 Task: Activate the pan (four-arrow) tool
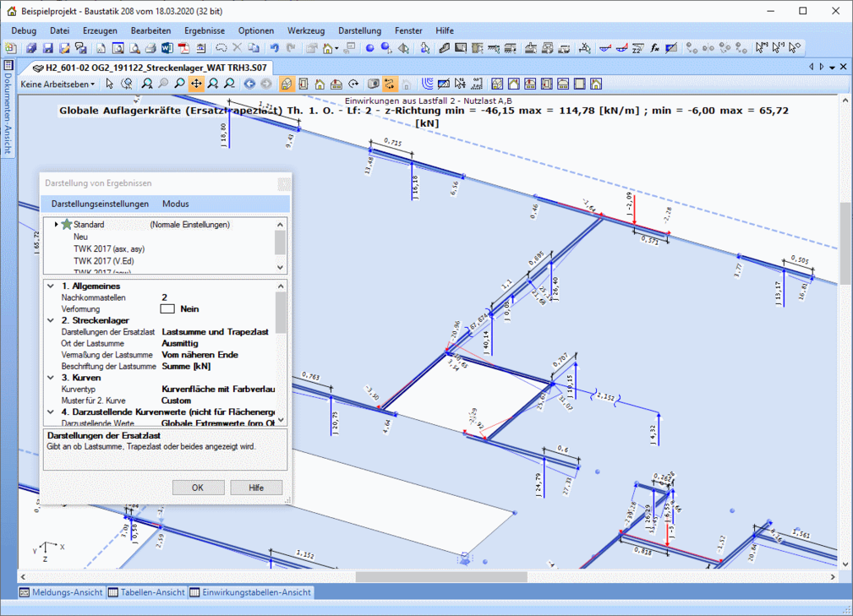[196, 84]
